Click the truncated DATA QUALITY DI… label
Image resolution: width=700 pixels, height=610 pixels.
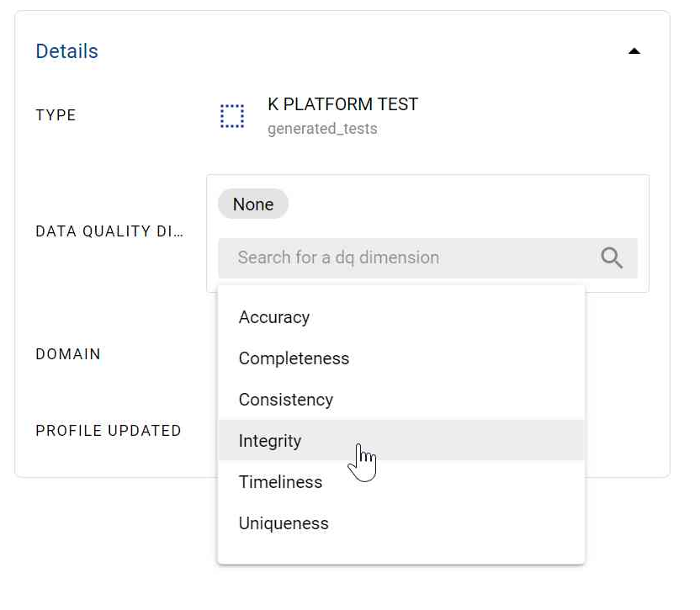tap(109, 231)
